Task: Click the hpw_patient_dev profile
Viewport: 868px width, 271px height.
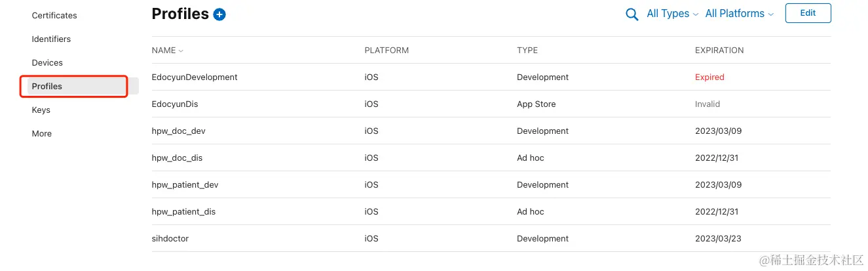Action: [185, 184]
